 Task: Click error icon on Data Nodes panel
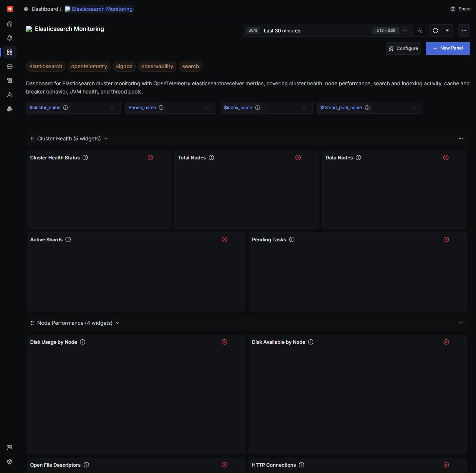coord(446,158)
